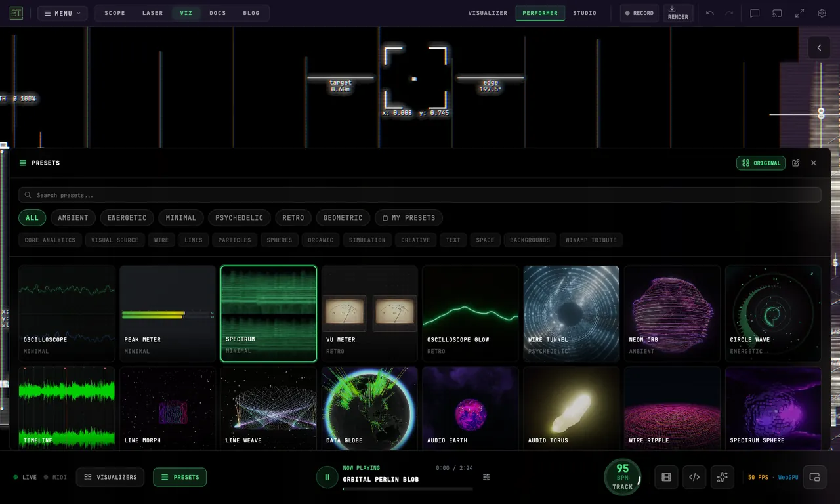Image resolution: width=840 pixels, height=504 pixels.
Task: Enable the Ambient preset filter
Action: (73, 218)
